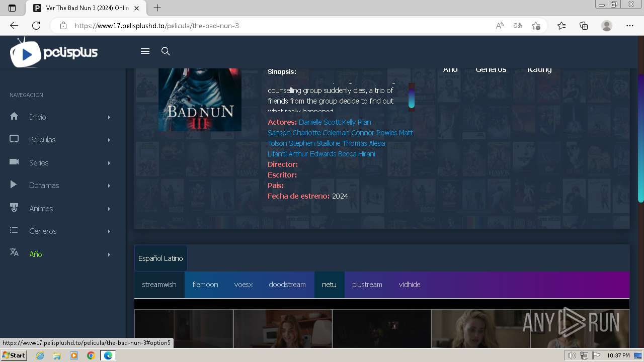Expand the Doramas submenu arrow

109,186
